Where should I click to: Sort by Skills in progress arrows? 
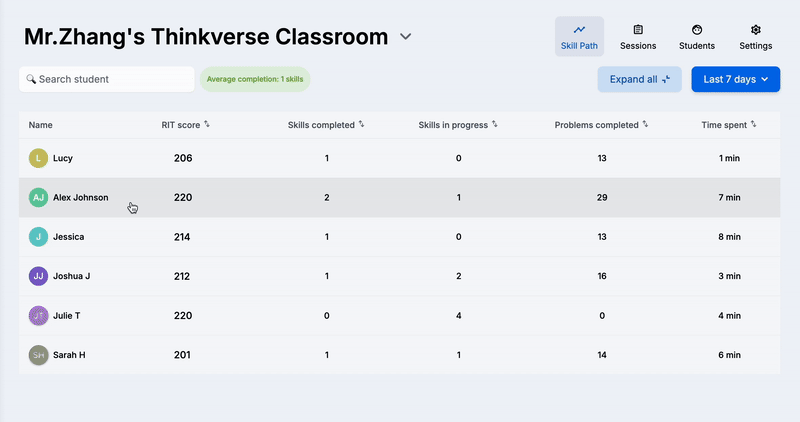coord(495,125)
